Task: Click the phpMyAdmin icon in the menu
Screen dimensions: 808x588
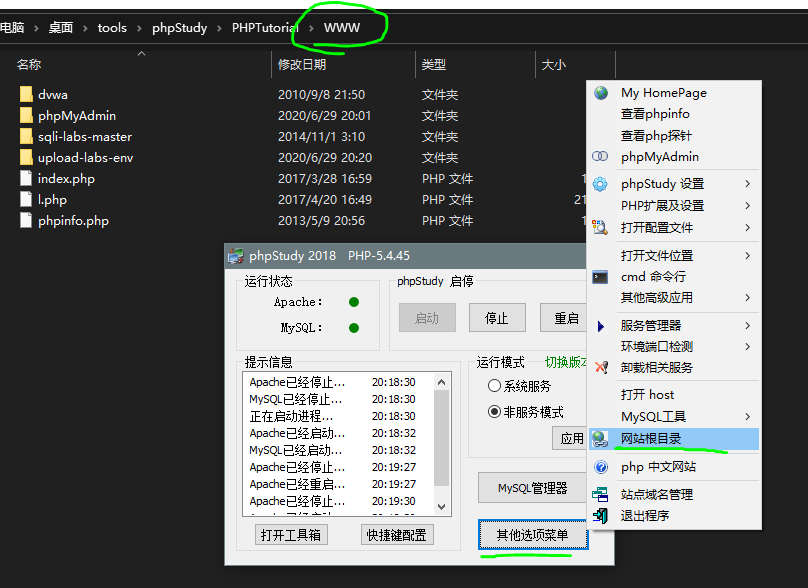Action: [x=601, y=157]
